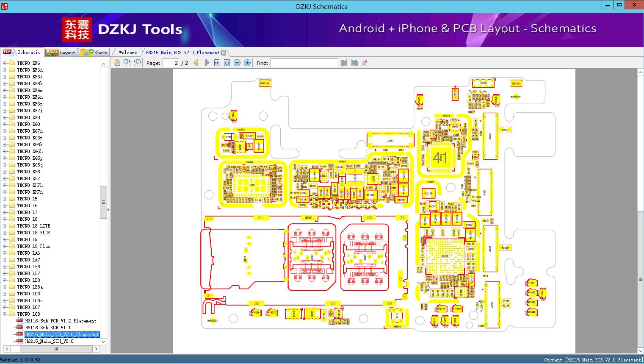Click fit width icon
This screenshot has height=364, width=644.
tap(217, 63)
